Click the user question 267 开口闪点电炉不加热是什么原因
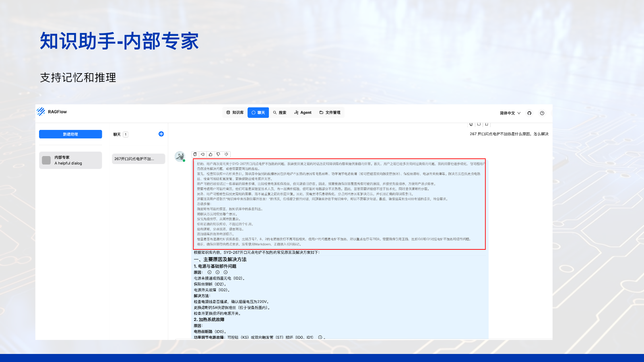The height and width of the screenshot is (362, 644). [509, 134]
